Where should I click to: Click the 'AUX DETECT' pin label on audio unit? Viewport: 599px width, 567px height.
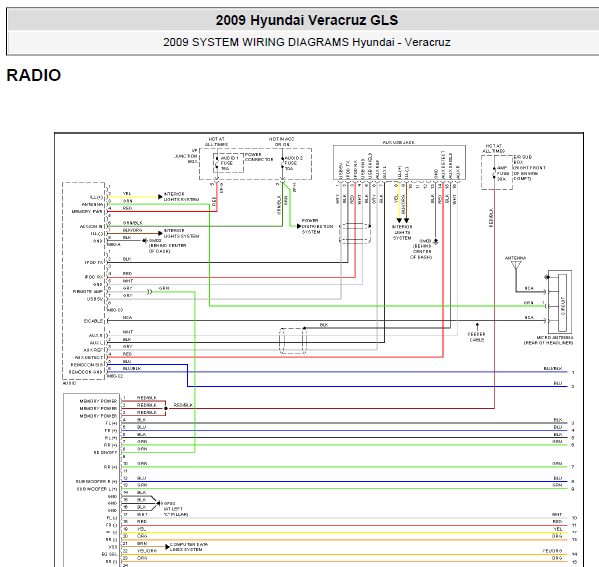89,357
